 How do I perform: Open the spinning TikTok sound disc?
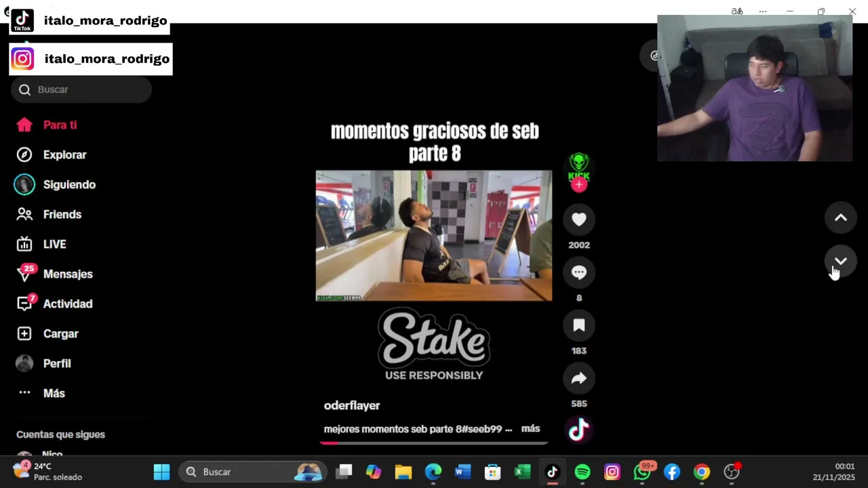[x=578, y=430]
